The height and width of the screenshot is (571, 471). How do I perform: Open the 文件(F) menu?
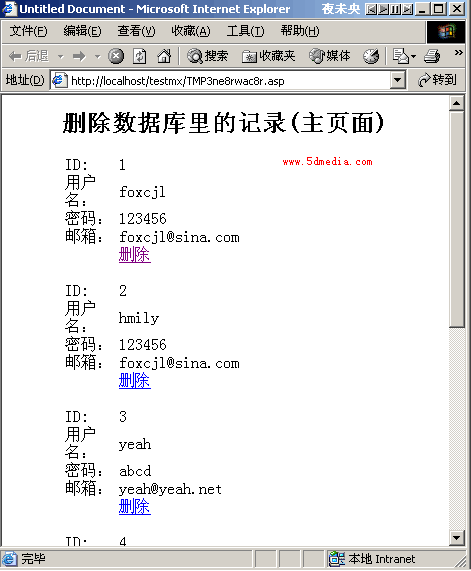[x=28, y=31]
